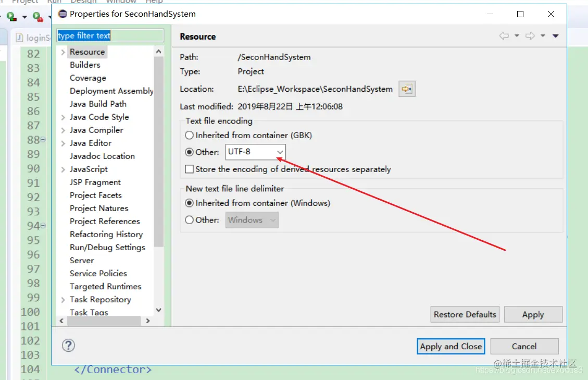588x380 pixels.
Task: Expand the Resource tree node
Action: (x=63, y=52)
